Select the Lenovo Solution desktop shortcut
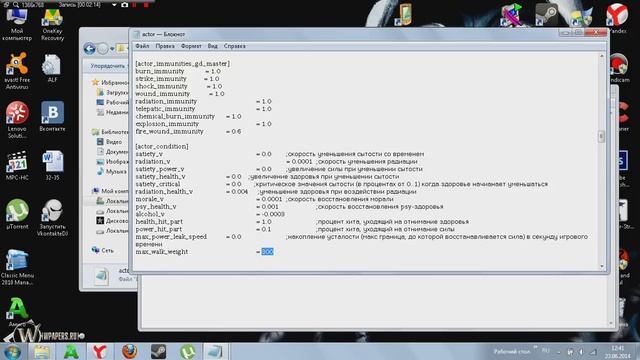The width and height of the screenshot is (640, 360). [x=17, y=120]
